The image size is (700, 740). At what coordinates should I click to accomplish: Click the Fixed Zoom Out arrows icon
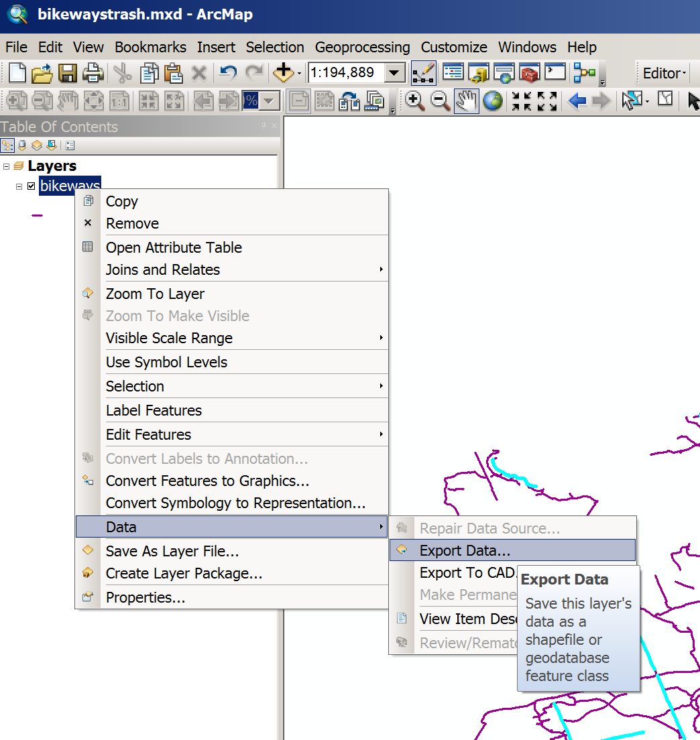[x=547, y=101]
